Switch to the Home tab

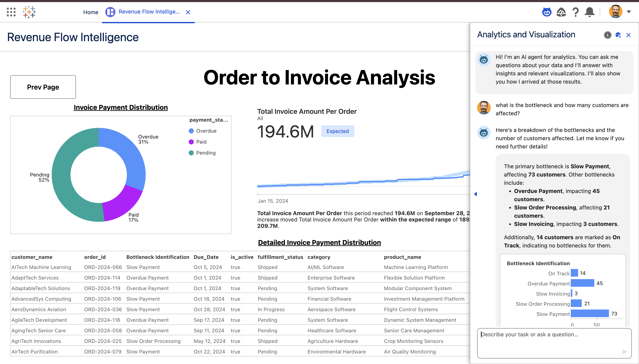[91, 12]
